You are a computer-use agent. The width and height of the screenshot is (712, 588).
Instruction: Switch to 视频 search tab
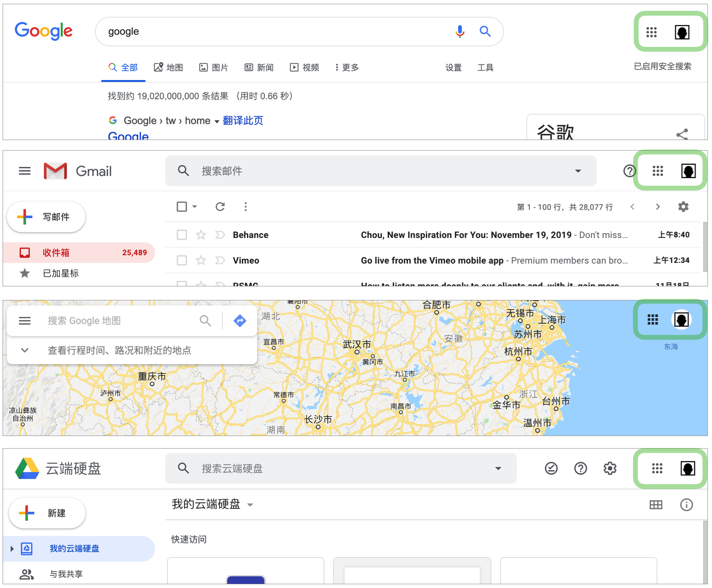coord(304,67)
